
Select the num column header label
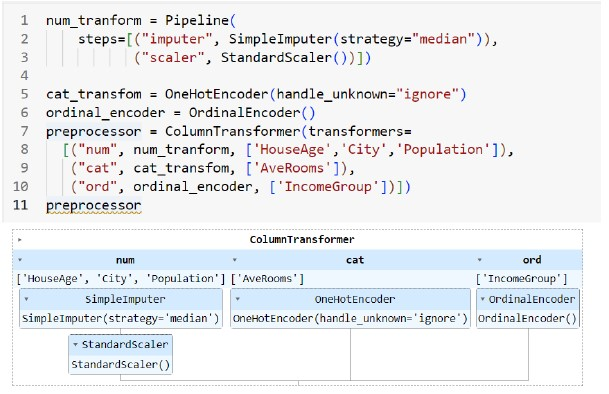tap(125, 260)
